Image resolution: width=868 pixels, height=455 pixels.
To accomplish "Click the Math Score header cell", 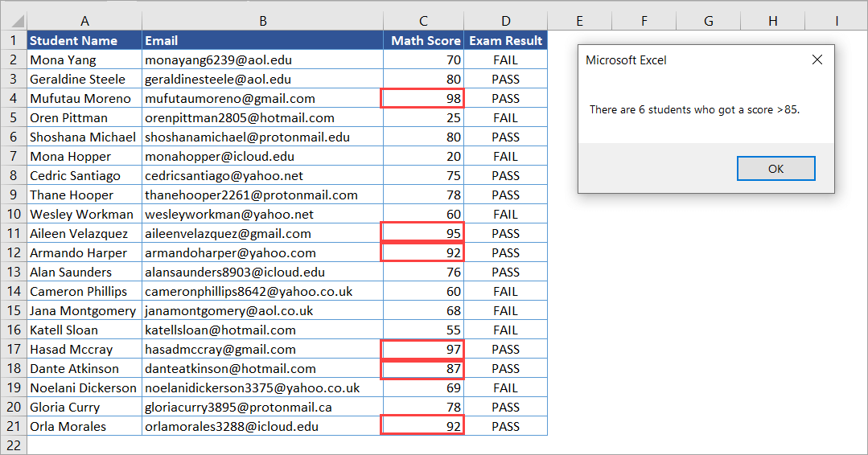I will [x=423, y=40].
